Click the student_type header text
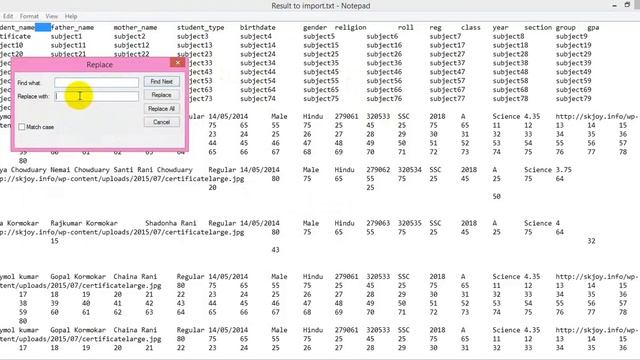Image resolution: width=640 pixels, height=360 pixels. click(x=200, y=27)
